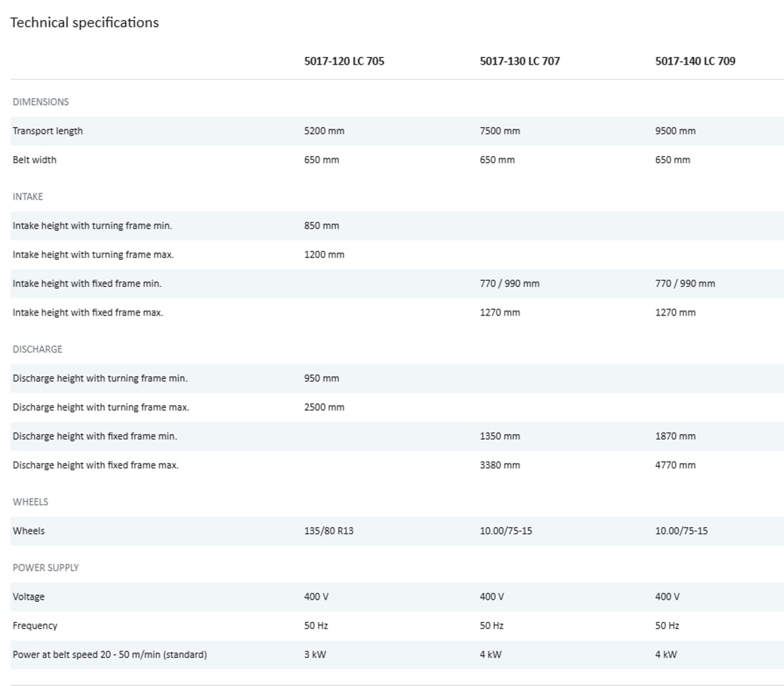Click the Frequency row label
784x686 pixels.
coord(35,625)
